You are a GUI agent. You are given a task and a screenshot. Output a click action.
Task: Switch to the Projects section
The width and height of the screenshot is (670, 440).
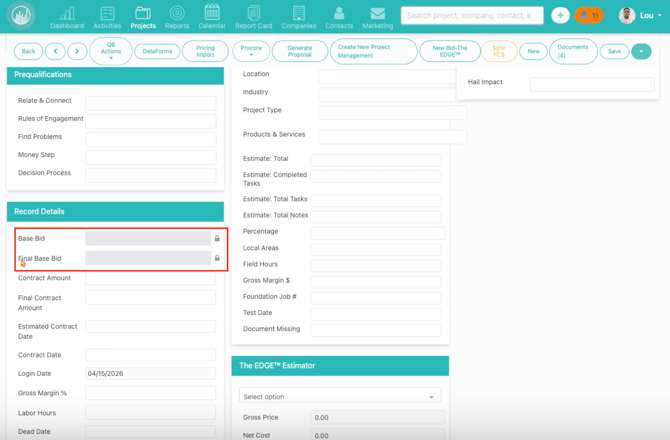(143, 17)
